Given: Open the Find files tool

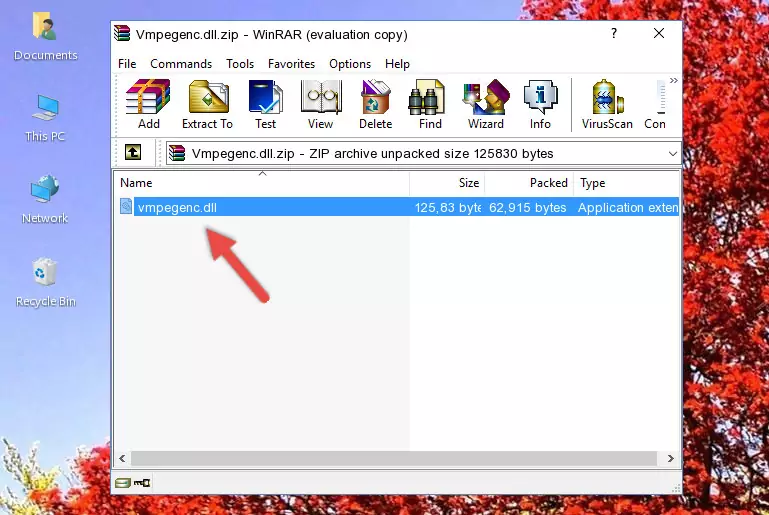Looking at the screenshot, I should pyautogui.click(x=430, y=104).
